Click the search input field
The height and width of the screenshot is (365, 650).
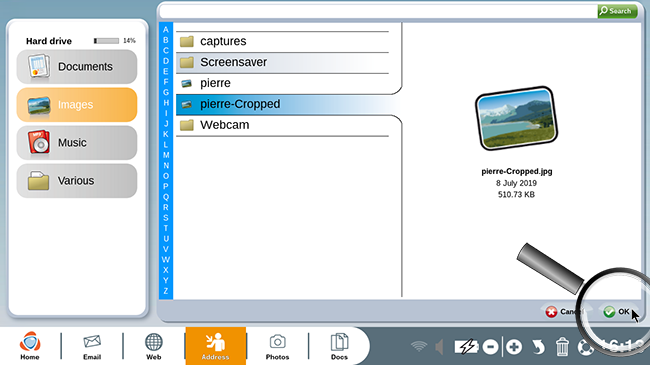(378, 11)
